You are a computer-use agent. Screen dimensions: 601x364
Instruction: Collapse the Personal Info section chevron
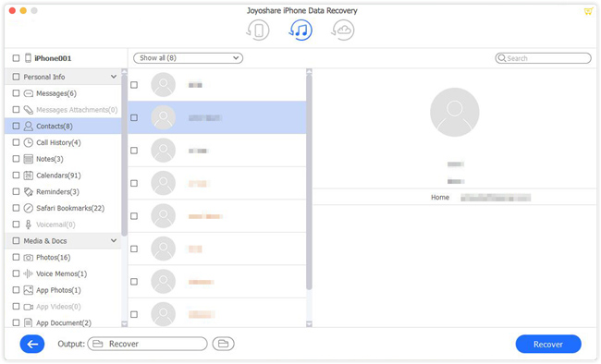(114, 77)
